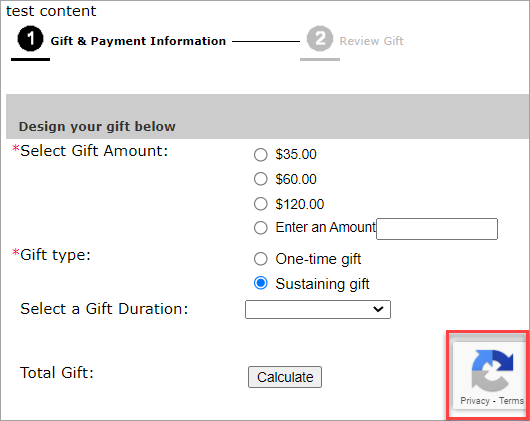Click the step 1 circle icon

(30, 39)
